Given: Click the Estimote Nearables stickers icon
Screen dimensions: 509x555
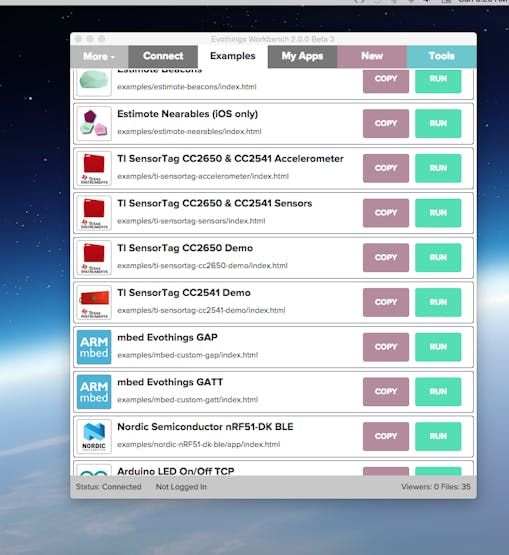Looking at the screenshot, I should (94, 124).
